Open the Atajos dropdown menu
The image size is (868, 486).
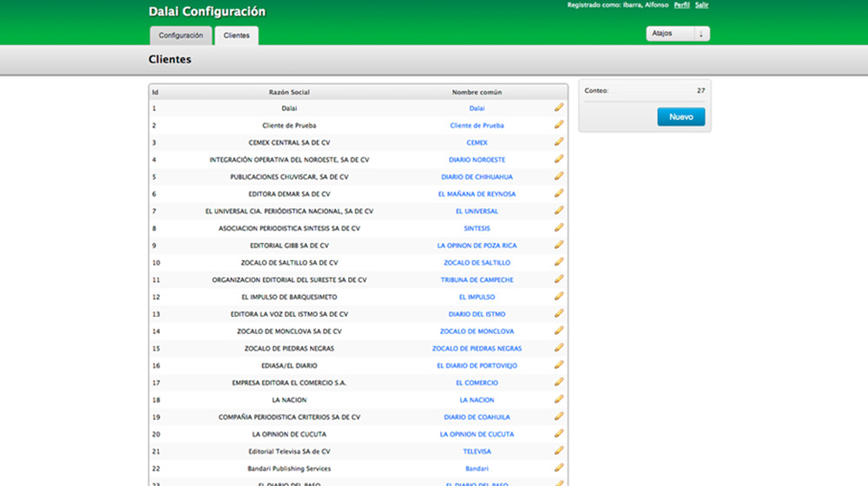point(677,34)
